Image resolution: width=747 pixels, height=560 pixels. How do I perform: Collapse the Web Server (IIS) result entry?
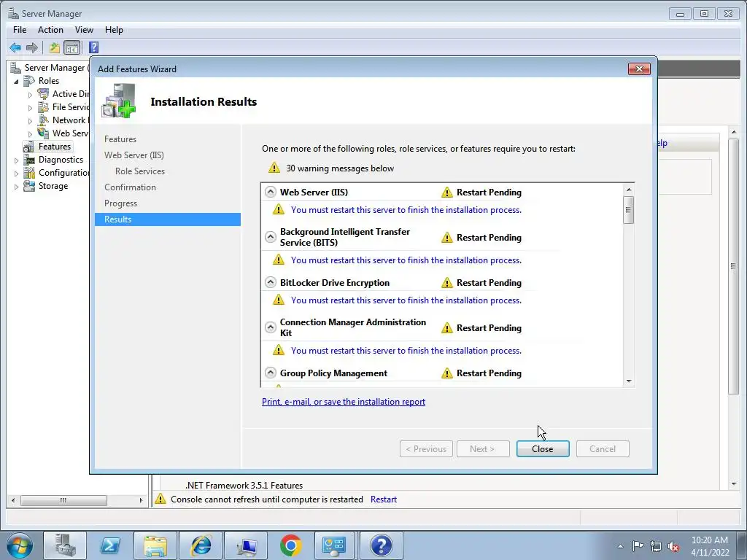(270, 192)
